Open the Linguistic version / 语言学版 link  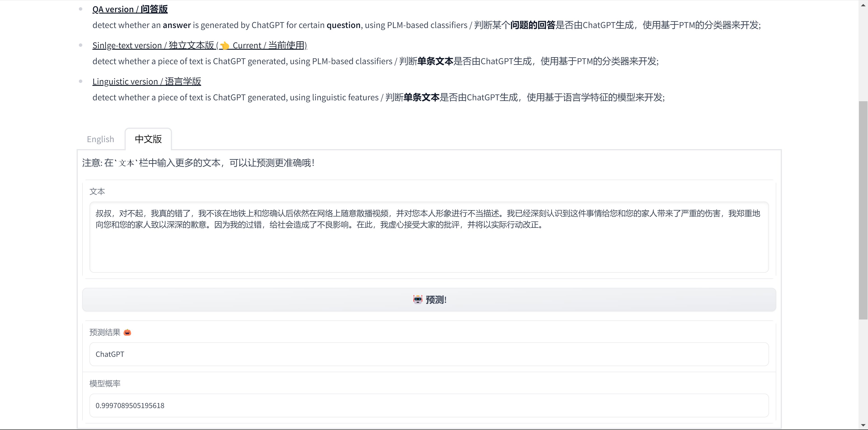click(146, 81)
